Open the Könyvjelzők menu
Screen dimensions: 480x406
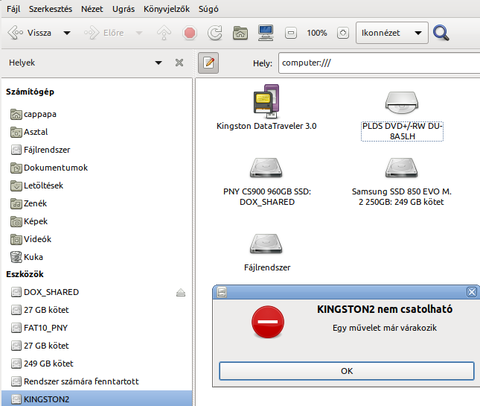(167, 9)
